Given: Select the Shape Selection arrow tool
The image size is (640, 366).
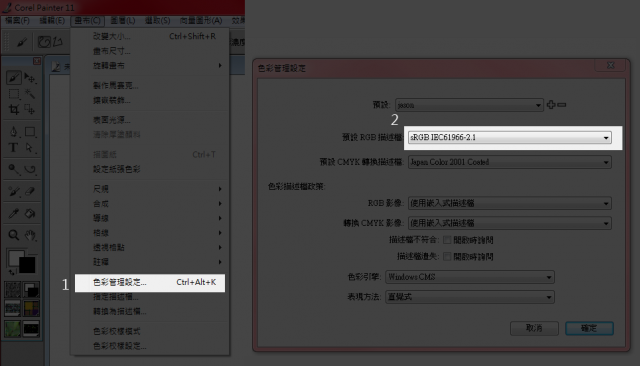Looking at the screenshot, I should [x=30, y=147].
